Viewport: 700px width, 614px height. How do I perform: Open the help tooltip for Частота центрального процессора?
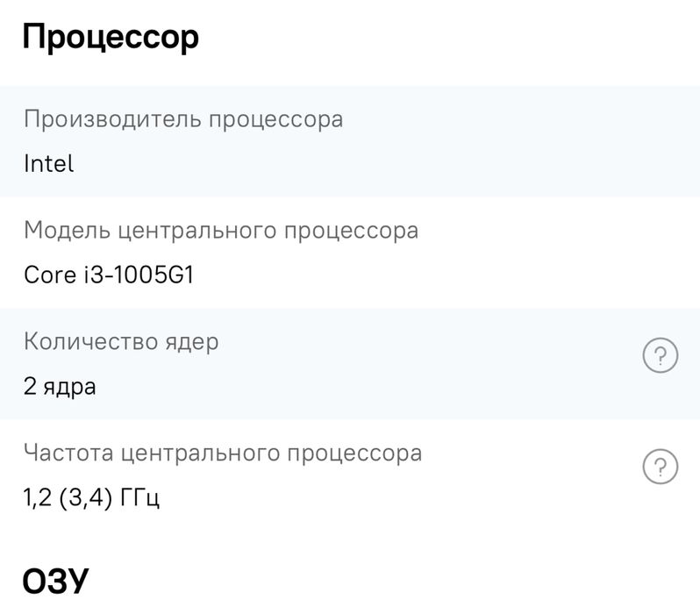coord(661,466)
